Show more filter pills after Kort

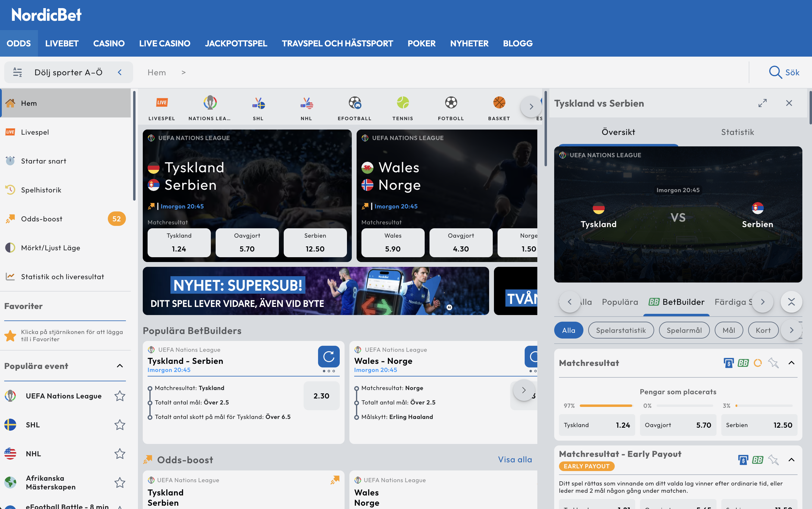(792, 330)
